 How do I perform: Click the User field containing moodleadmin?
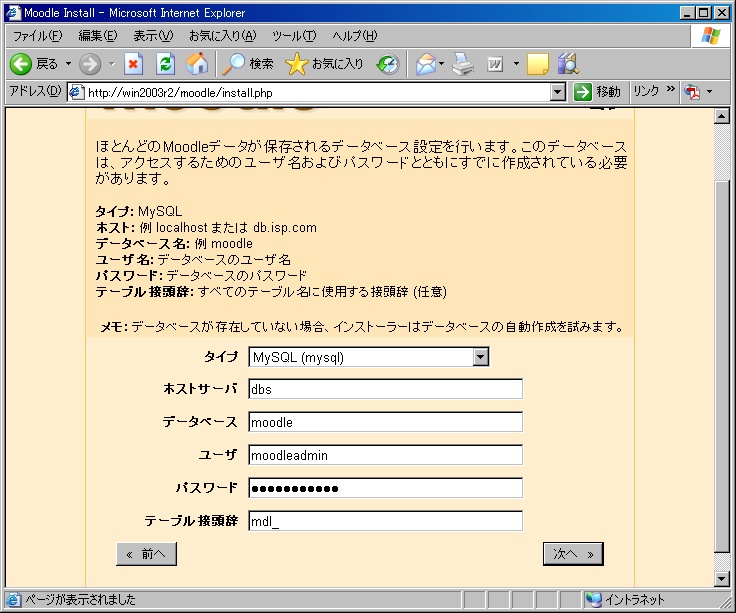385,455
